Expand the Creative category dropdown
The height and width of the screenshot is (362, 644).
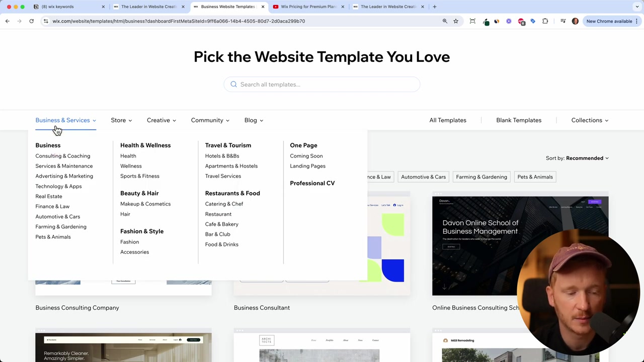(162, 120)
